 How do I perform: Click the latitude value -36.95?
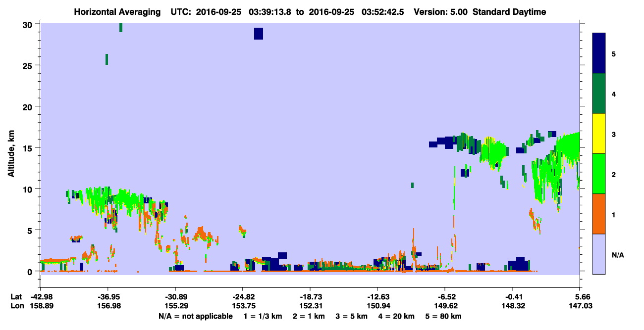click(x=108, y=297)
